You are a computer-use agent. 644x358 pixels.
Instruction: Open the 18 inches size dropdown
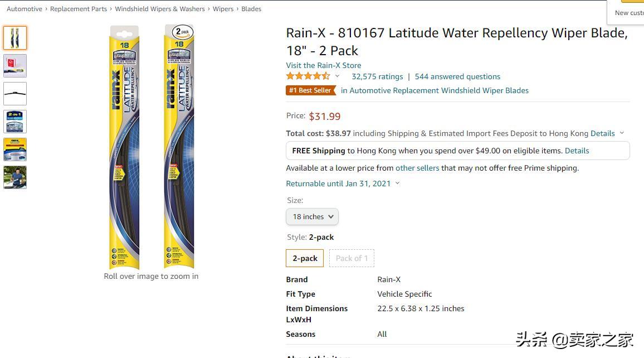click(312, 216)
